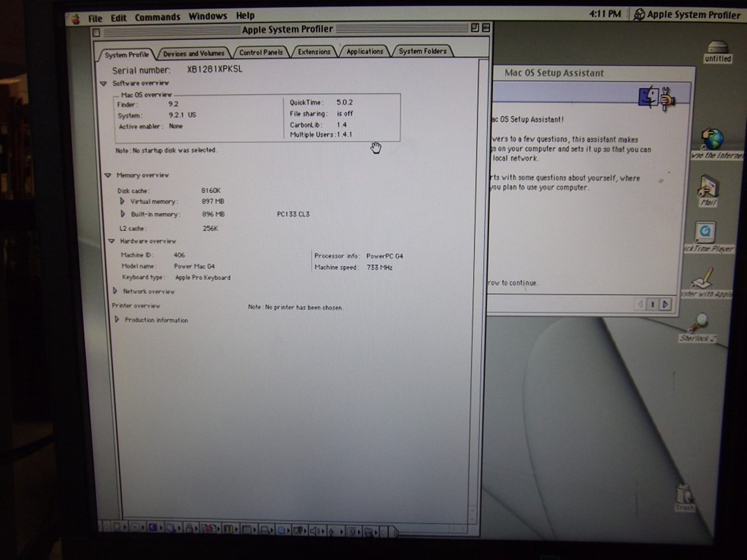747x560 pixels.
Task: Select the Mail desktop icon
Action: (x=708, y=190)
